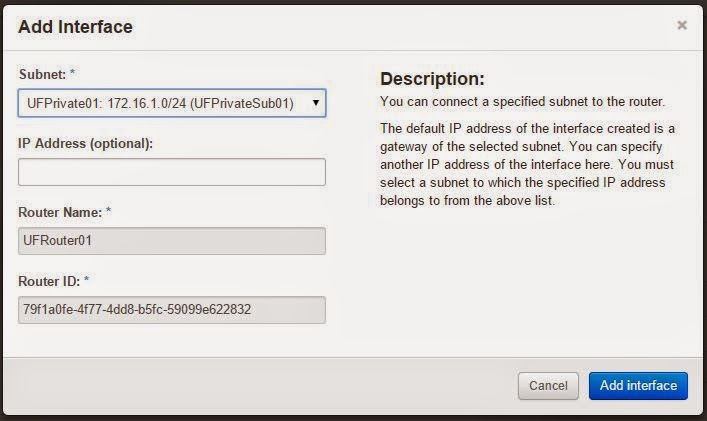Click the sentence about connecting a specified subnet
The height and width of the screenshot is (421, 707).
pyautogui.click(x=522, y=102)
